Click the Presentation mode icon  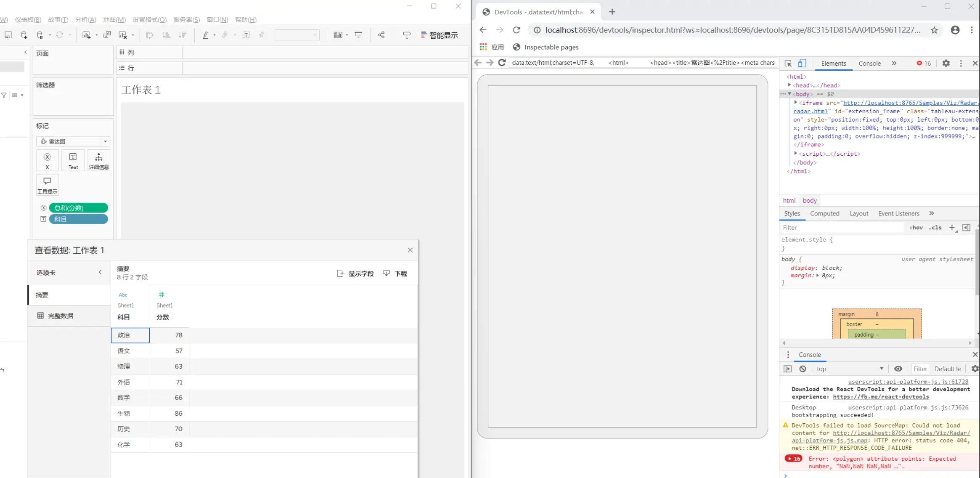tap(358, 35)
